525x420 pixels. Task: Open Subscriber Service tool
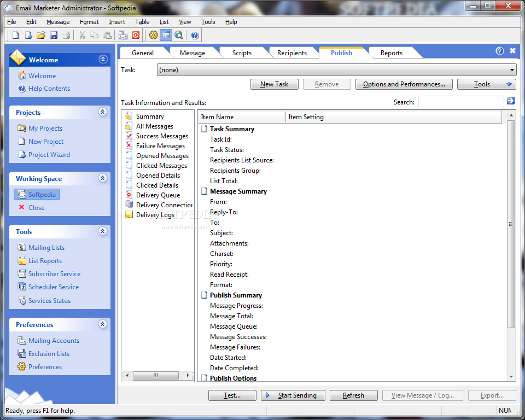54,273
